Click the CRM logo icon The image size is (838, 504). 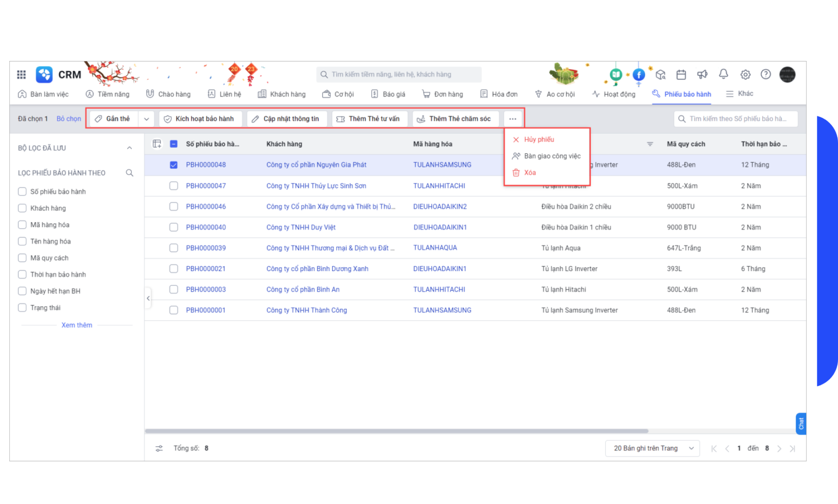coord(44,75)
